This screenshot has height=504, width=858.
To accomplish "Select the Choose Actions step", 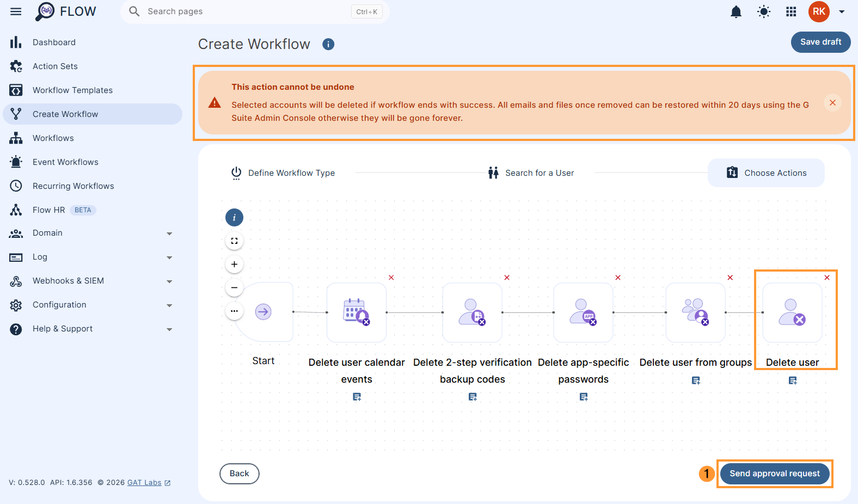I will pyautogui.click(x=766, y=173).
